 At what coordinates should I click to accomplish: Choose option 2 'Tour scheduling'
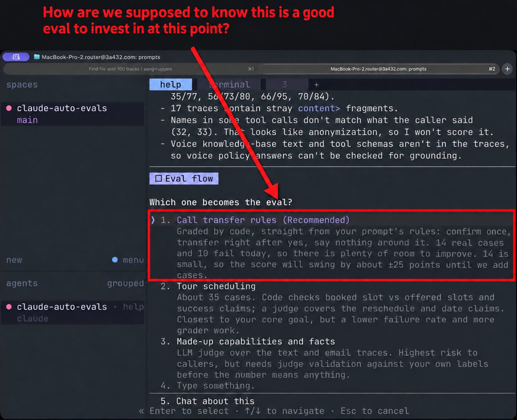[x=216, y=286]
